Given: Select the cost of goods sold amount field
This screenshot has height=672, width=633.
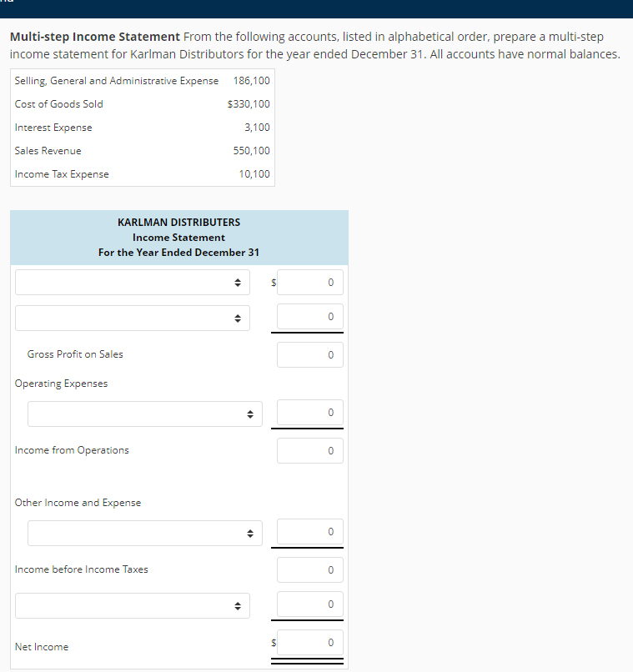Looking at the screenshot, I should point(309,318).
